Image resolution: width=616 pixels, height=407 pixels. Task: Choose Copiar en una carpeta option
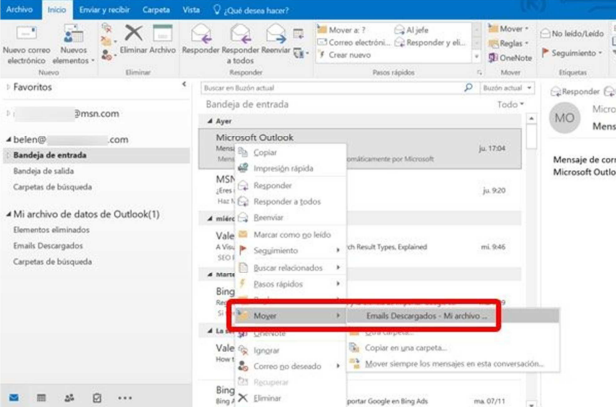click(405, 347)
